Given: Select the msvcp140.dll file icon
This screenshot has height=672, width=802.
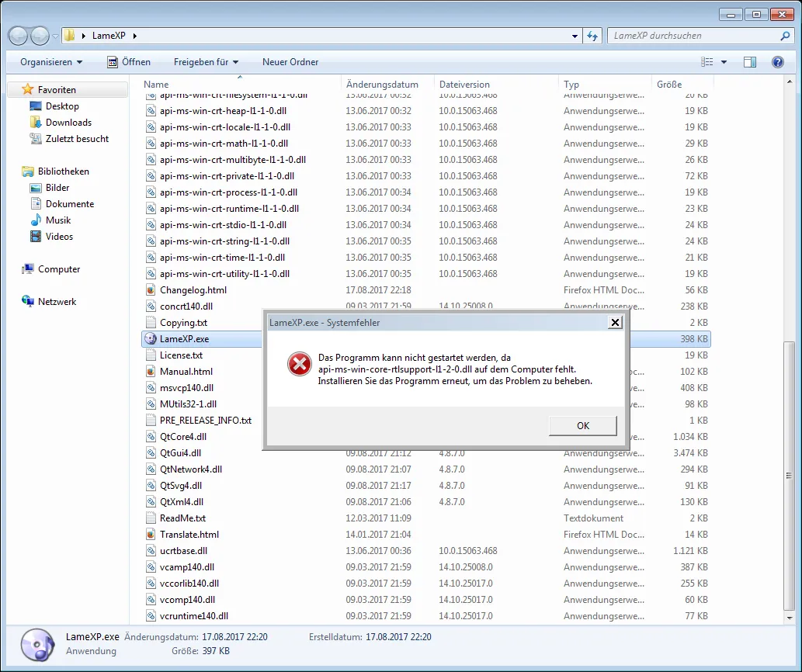Looking at the screenshot, I should point(151,387).
